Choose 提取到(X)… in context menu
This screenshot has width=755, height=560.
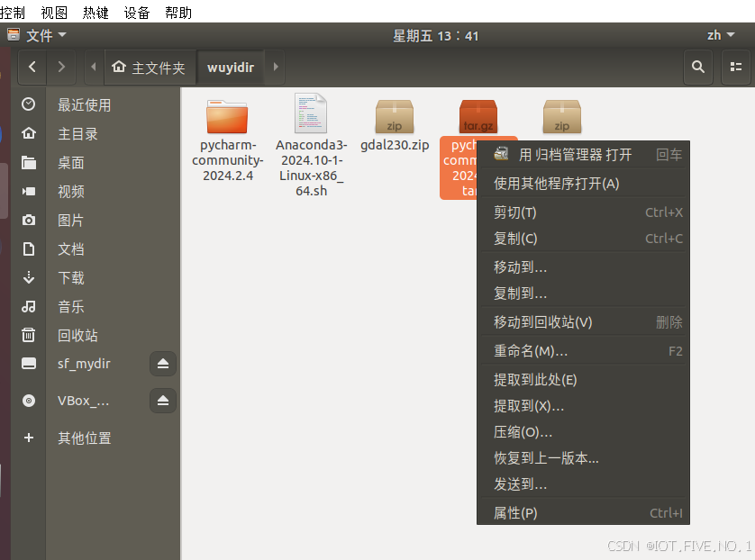tap(583, 405)
